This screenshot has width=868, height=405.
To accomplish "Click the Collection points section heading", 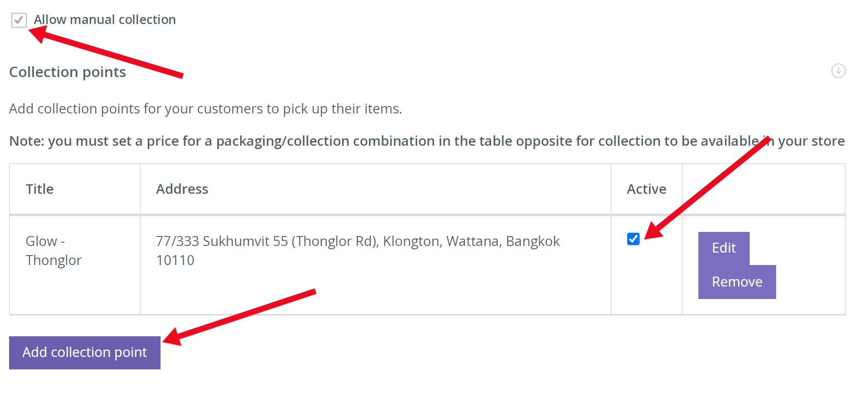I will coord(67,72).
